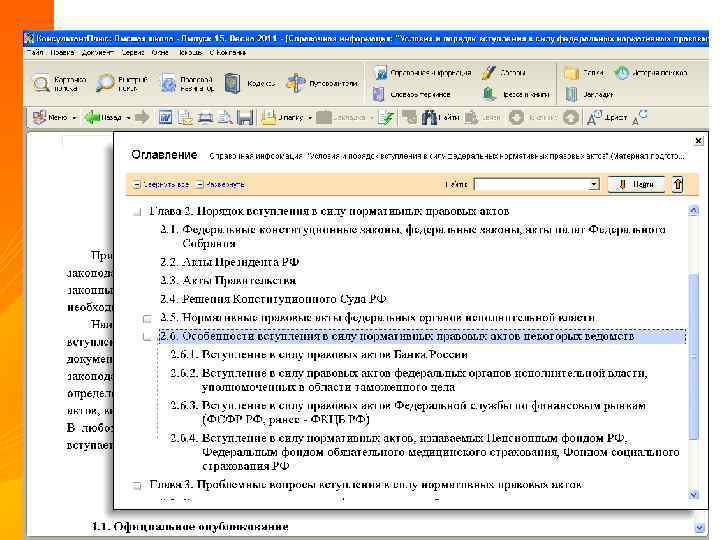
Task: Open Пресса и книги
Action: (516, 94)
